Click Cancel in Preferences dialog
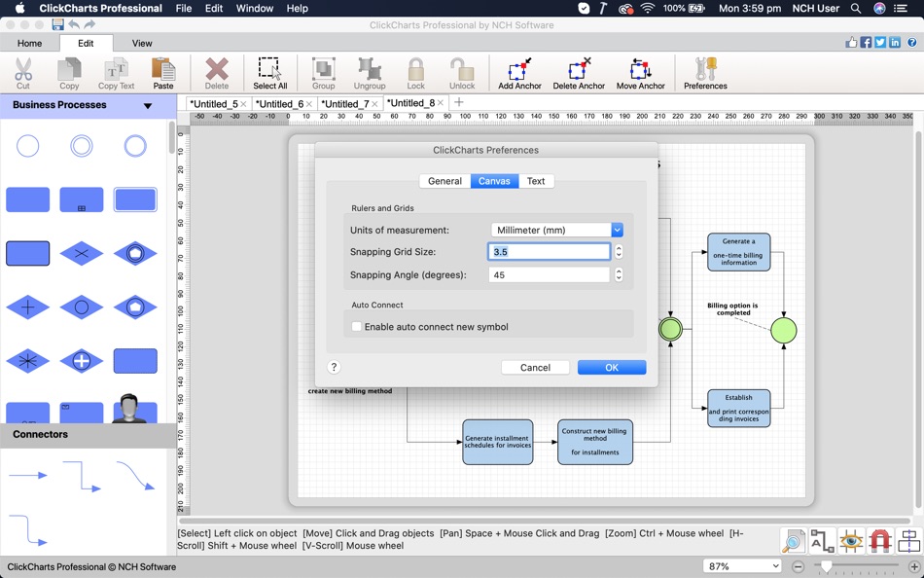This screenshot has height=578, width=924. (535, 368)
